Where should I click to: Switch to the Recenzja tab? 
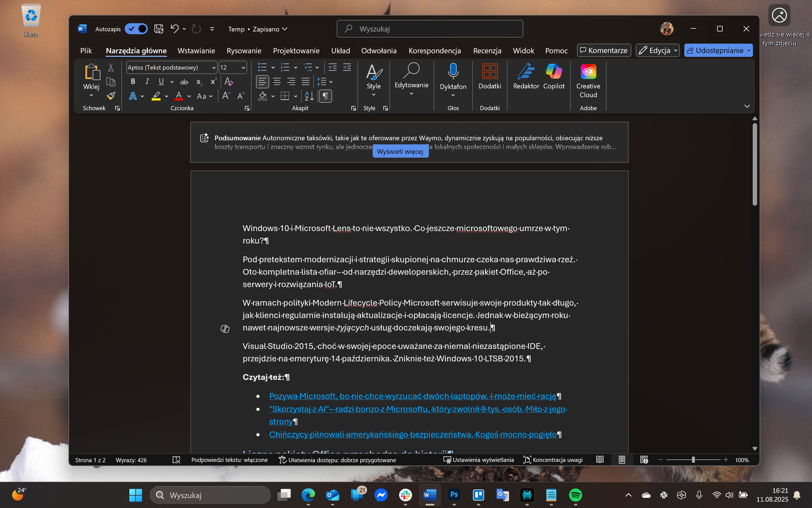click(487, 51)
